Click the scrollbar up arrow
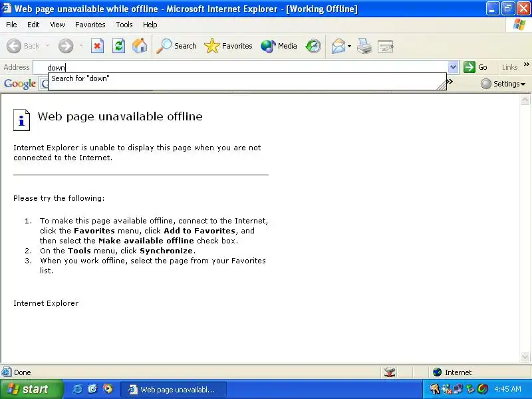Viewport: 532px width, 399px height. [525, 99]
